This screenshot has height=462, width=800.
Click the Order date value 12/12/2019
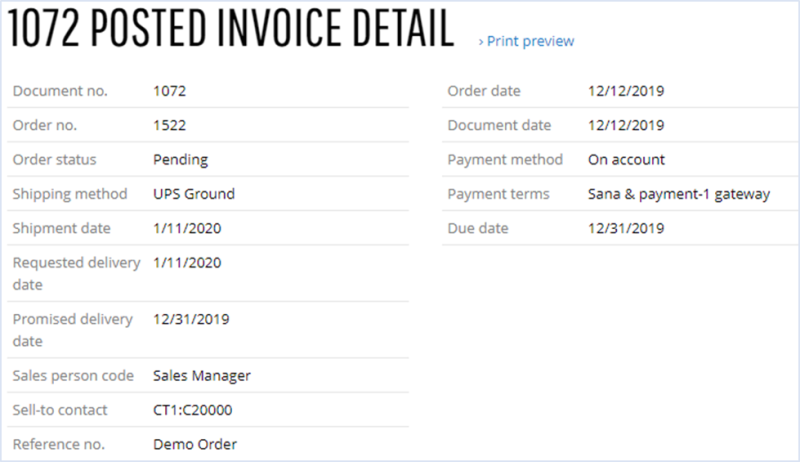(x=626, y=91)
